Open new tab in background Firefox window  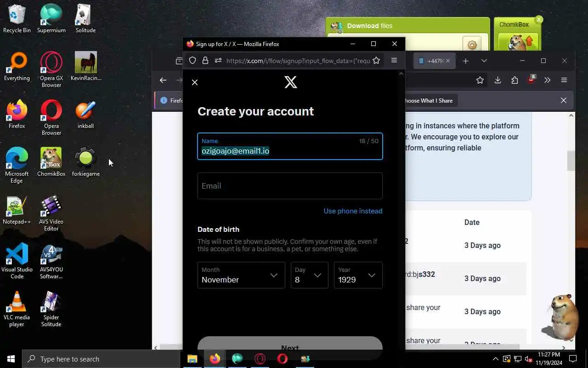pos(465,61)
